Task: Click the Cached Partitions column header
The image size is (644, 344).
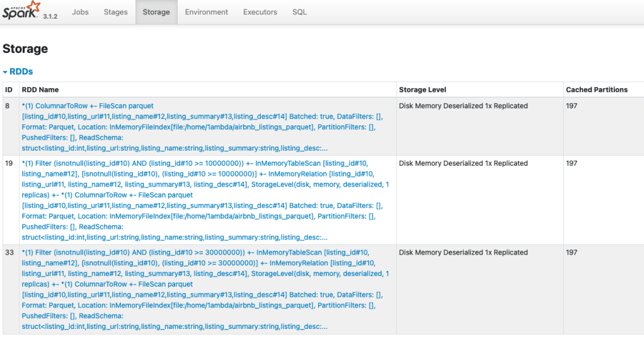Action: click(x=596, y=89)
